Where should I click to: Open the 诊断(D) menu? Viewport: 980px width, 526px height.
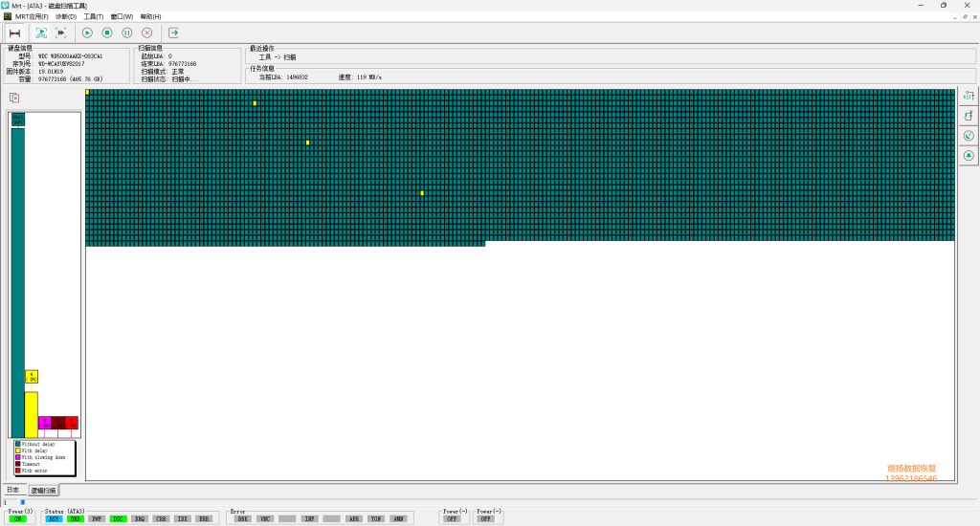66,17
